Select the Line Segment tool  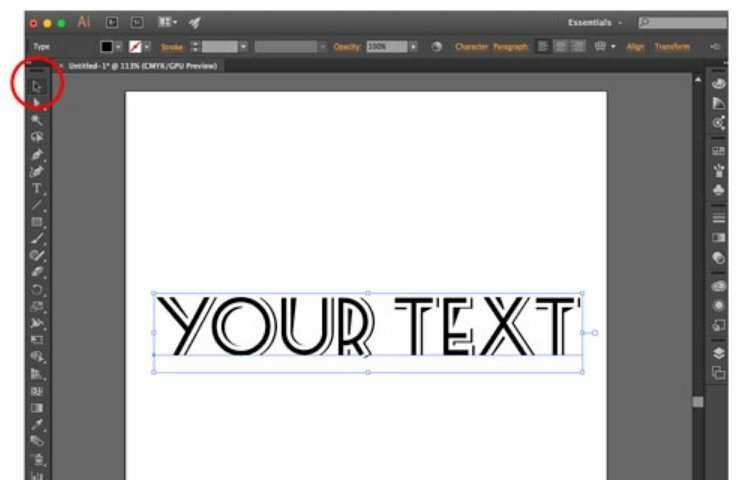tap(37, 205)
